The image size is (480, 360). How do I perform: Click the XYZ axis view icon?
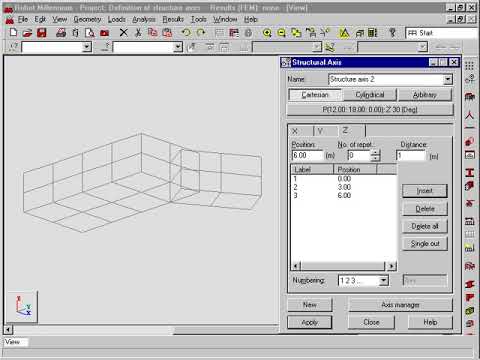23,306
